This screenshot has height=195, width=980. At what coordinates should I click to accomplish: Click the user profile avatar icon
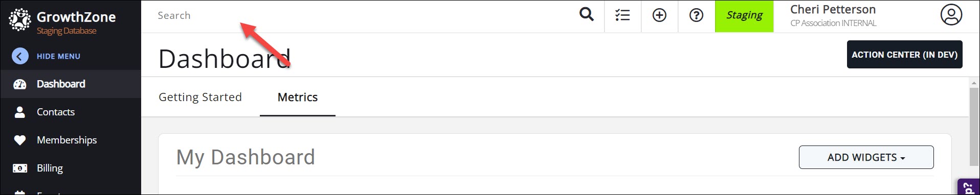pyautogui.click(x=951, y=15)
